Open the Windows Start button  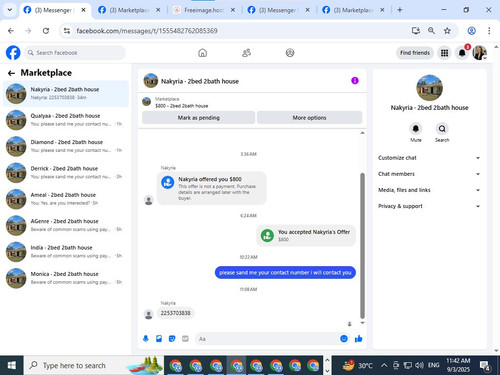(12, 365)
